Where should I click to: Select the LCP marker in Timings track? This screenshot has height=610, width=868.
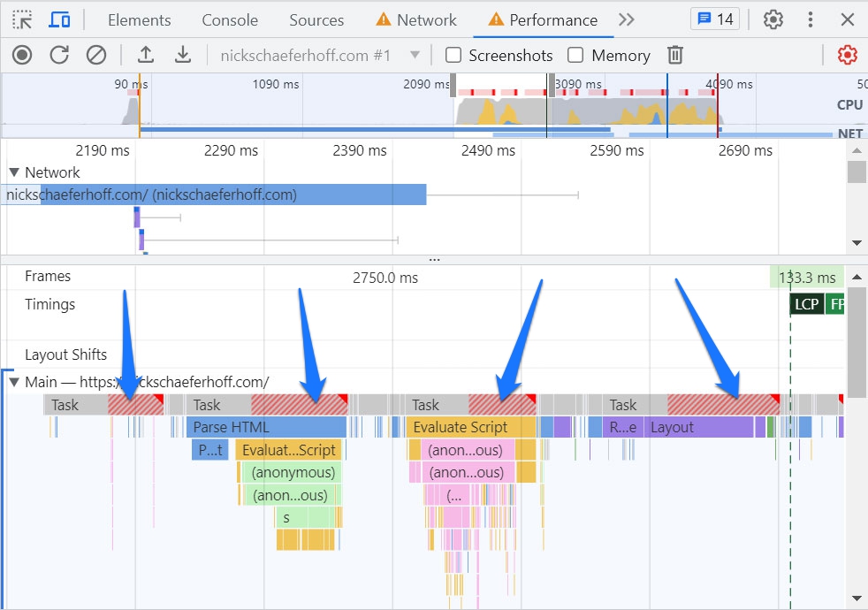(805, 303)
